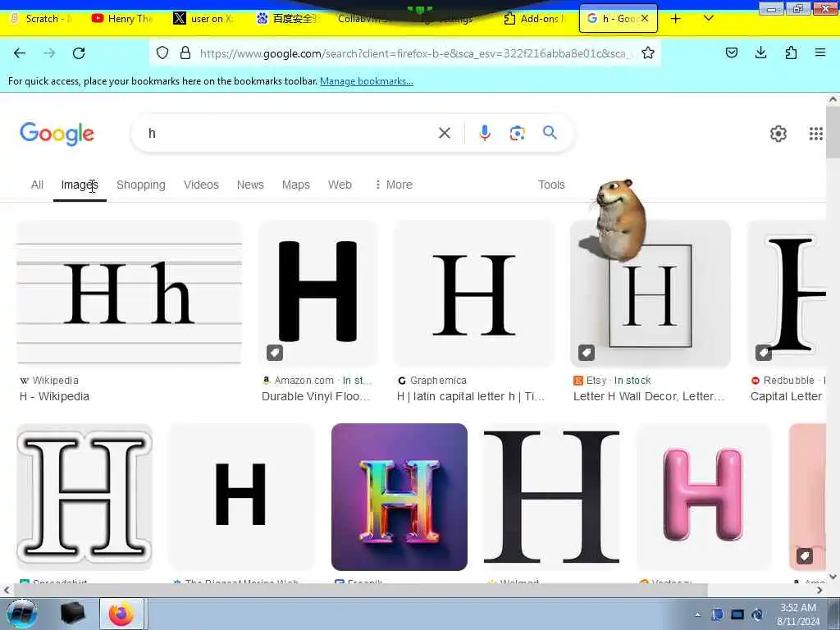Open the Wikipedia 'H h' image result

pyautogui.click(x=129, y=293)
